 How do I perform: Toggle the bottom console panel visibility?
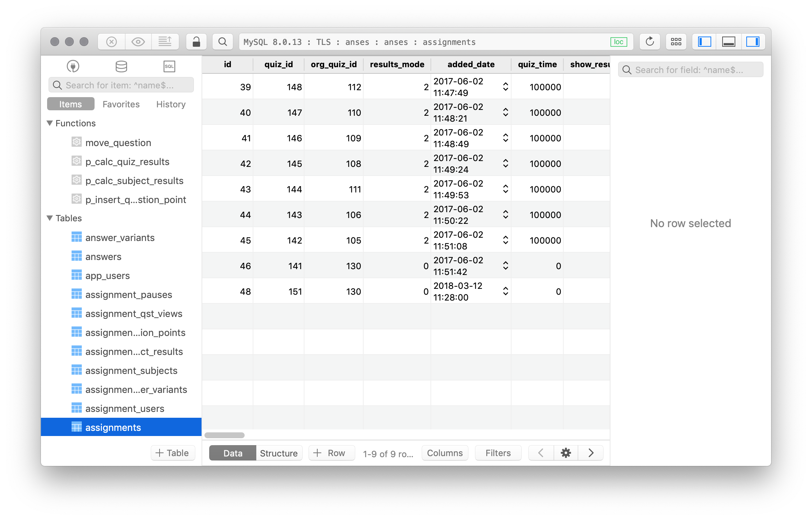pyautogui.click(x=728, y=42)
